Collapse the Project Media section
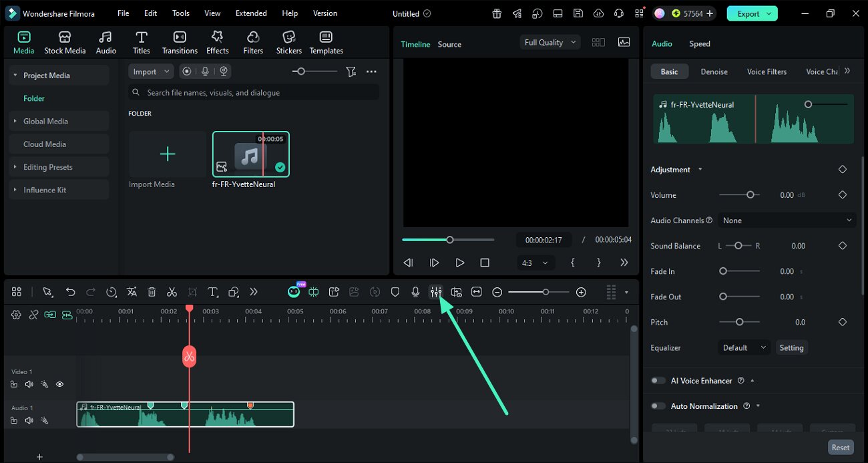The width and height of the screenshot is (868, 463). [x=15, y=75]
